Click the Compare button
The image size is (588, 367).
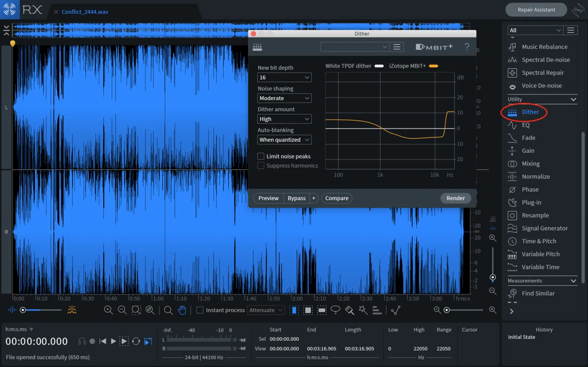pyautogui.click(x=337, y=198)
